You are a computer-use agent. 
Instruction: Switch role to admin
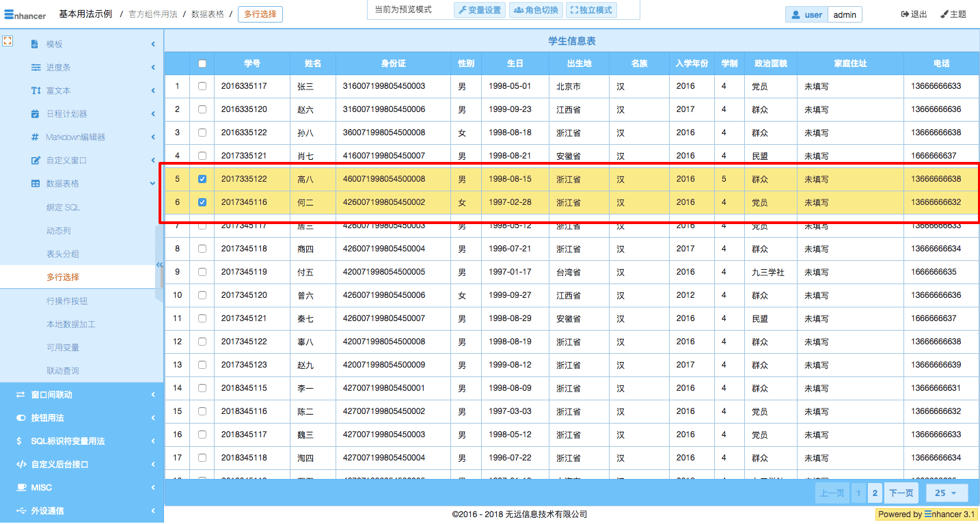tap(845, 15)
